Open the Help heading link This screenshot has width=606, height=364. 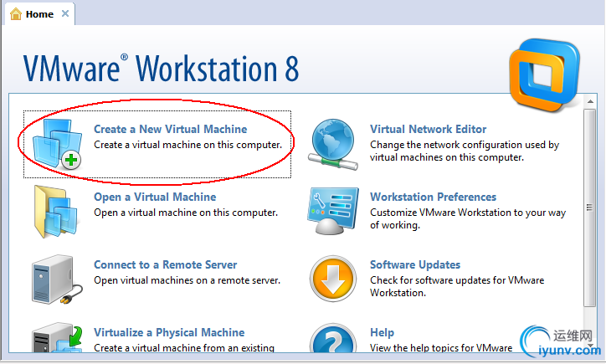click(383, 333)
